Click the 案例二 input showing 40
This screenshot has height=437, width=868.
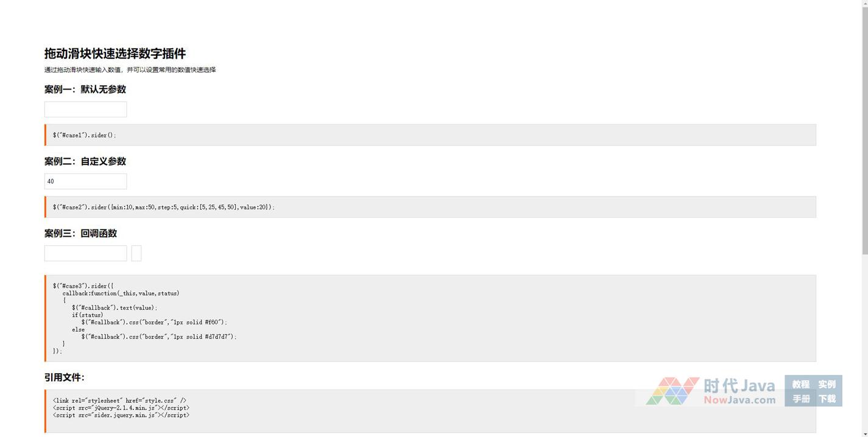click(85, 181)
